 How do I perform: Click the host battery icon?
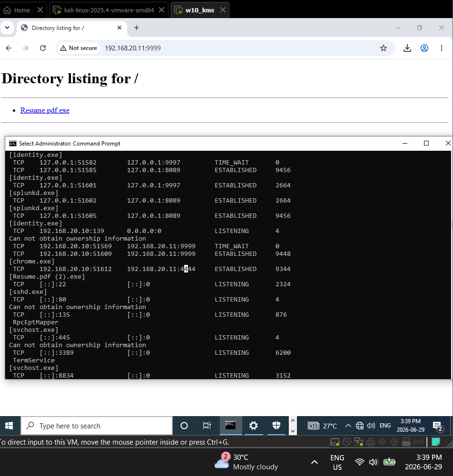point(389,462)
